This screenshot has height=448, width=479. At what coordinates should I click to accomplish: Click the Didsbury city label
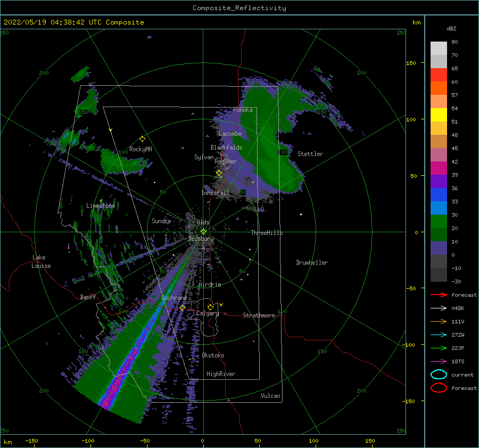pyautogui.click(x=201, y=239)
